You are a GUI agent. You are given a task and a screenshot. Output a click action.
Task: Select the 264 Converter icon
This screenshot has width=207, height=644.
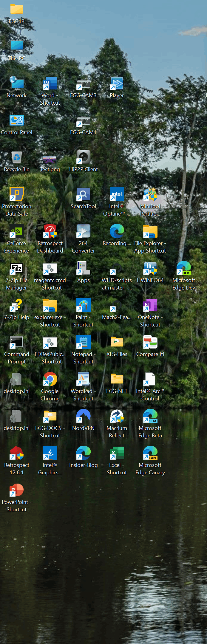(x=84, y=231)
